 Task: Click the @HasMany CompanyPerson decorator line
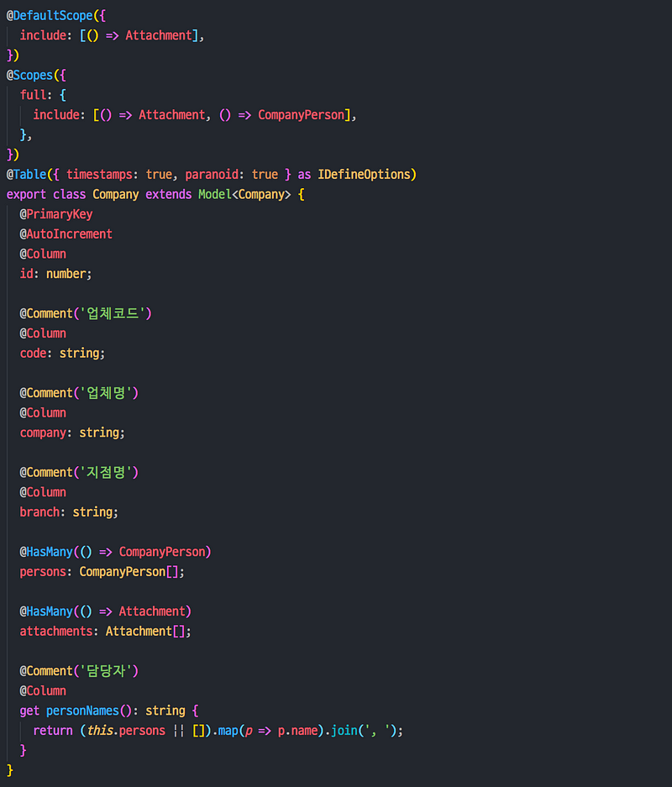pyautogui.click(x=115, y=552)
